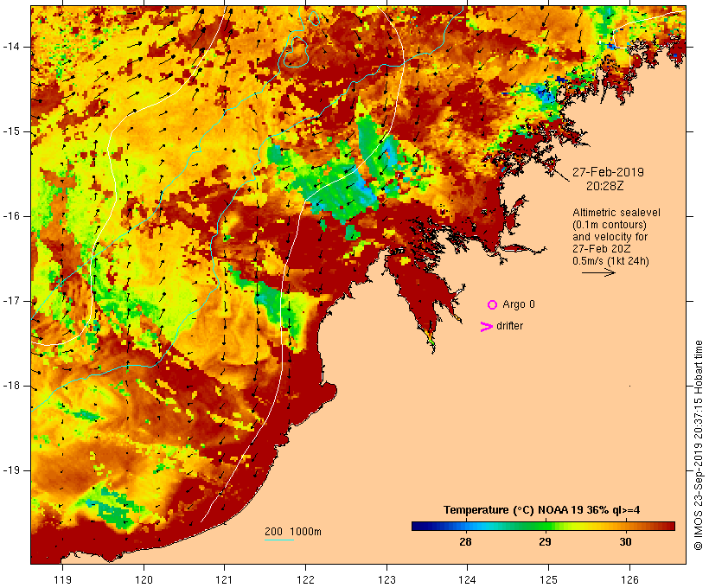Click the 'and velocity for' text
This screenshot has height=588, width=709.
pyautogui.click(x=610, y=237)
